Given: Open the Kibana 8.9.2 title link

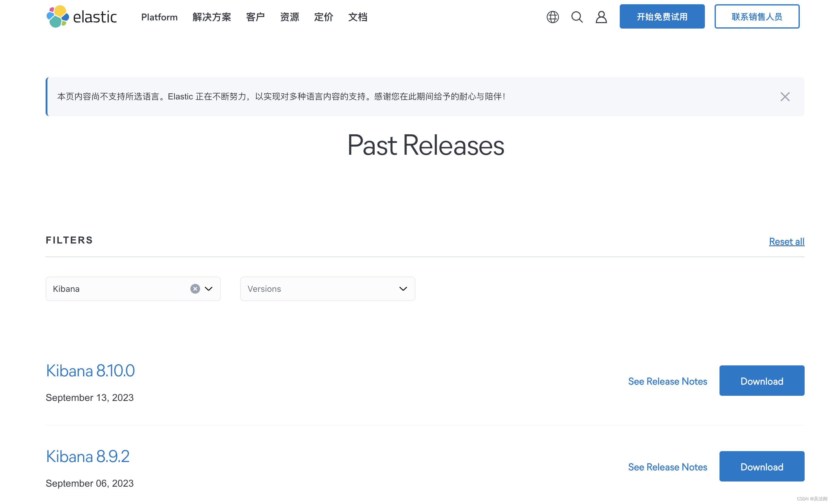Looking at the screenshot, I should click(88, 456).
